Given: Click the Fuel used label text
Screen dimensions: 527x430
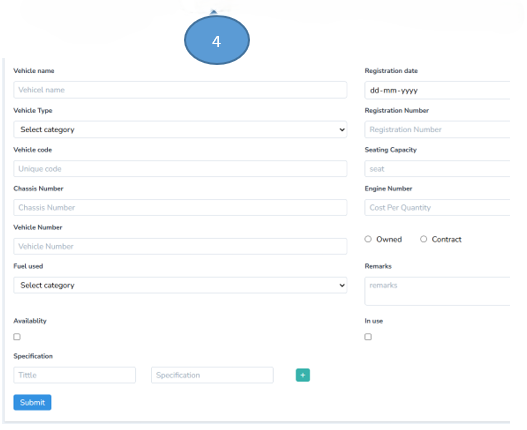Looking at the screenshot, I should point(28,266).
